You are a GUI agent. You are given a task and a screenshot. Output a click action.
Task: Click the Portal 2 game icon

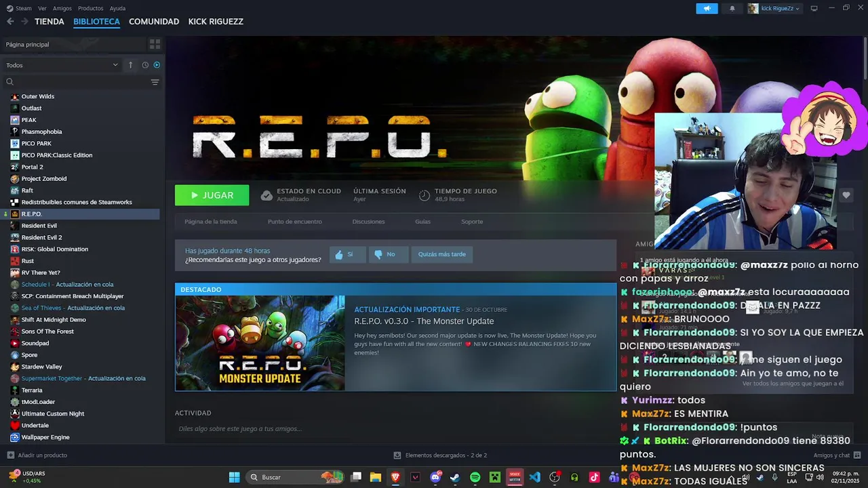15,167
